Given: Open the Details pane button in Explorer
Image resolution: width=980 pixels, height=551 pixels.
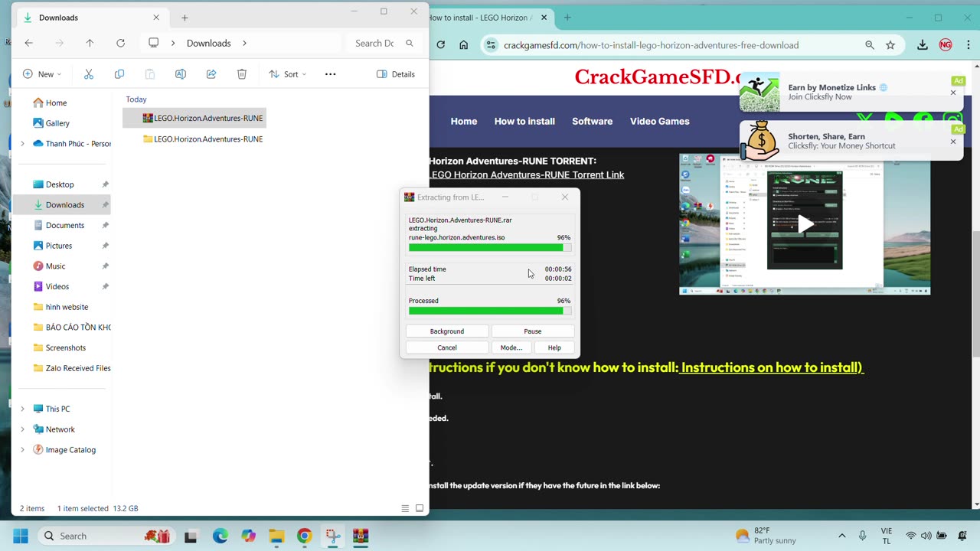Looking at the screenshot, I should coord(396,74).
